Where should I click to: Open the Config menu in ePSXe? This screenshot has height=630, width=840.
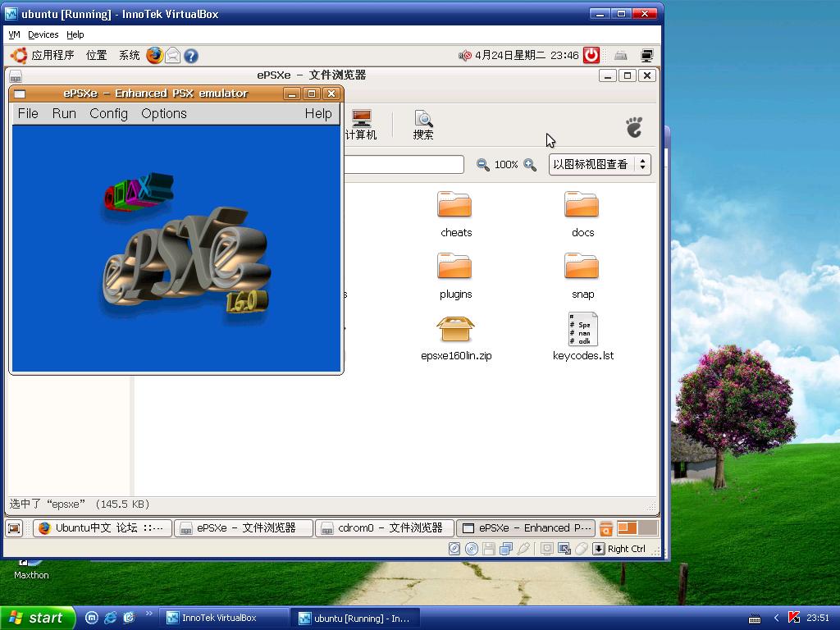coord(109,113)
